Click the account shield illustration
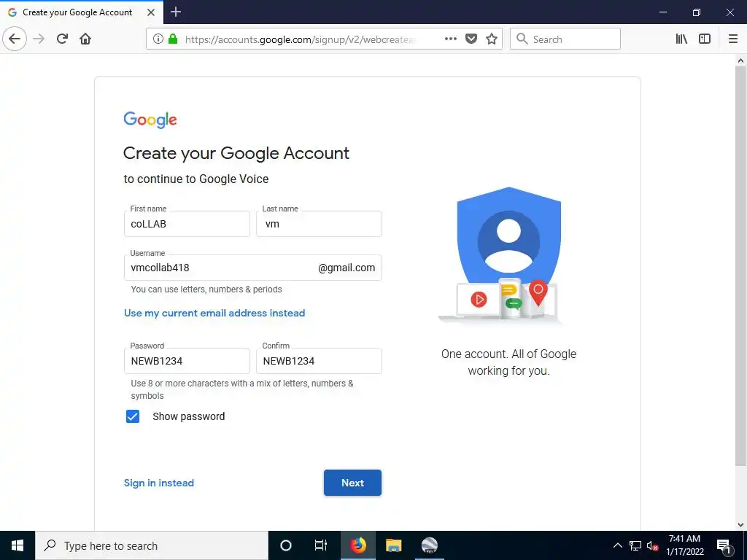The image size is (747, 560). 508,256
